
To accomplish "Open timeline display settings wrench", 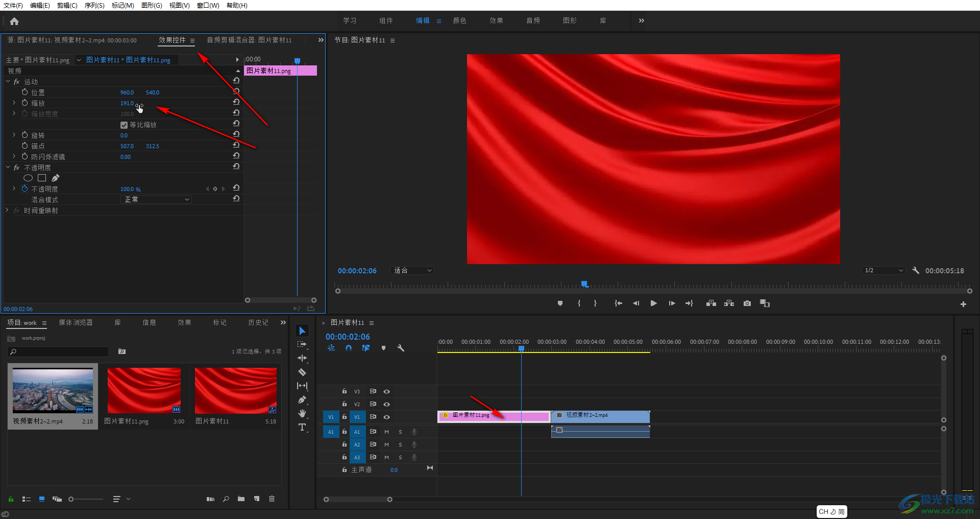I will [401, 348].
